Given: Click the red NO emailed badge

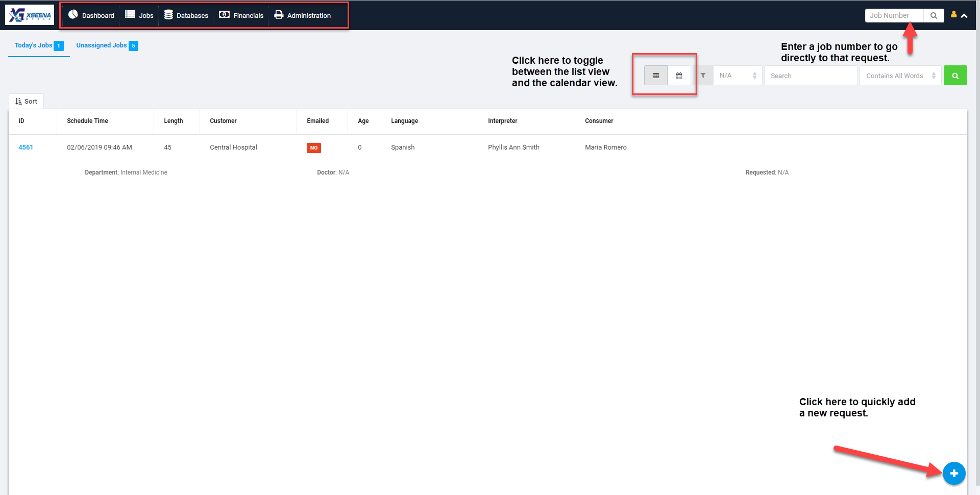Looking at the screenshot, I should (x=314, y=147).
